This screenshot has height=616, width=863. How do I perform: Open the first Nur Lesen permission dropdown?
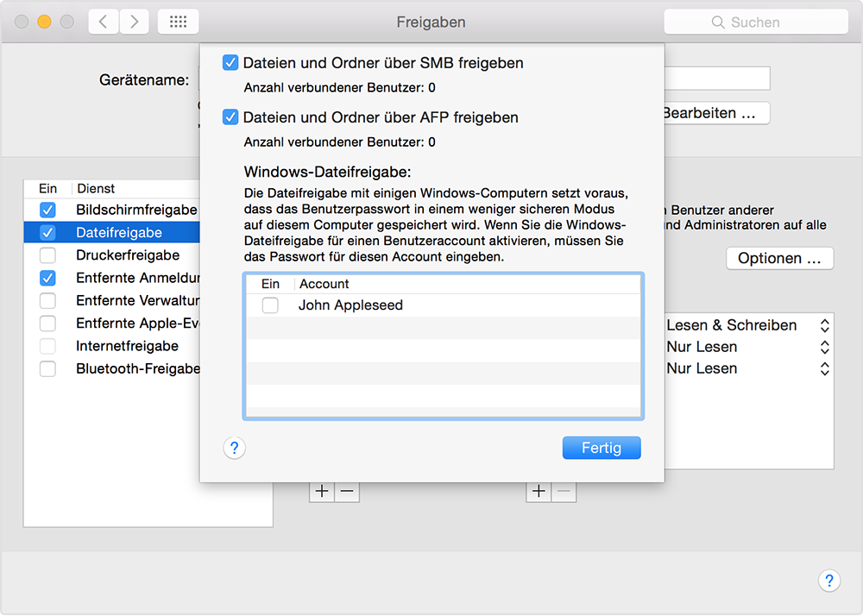coord(824,347)
